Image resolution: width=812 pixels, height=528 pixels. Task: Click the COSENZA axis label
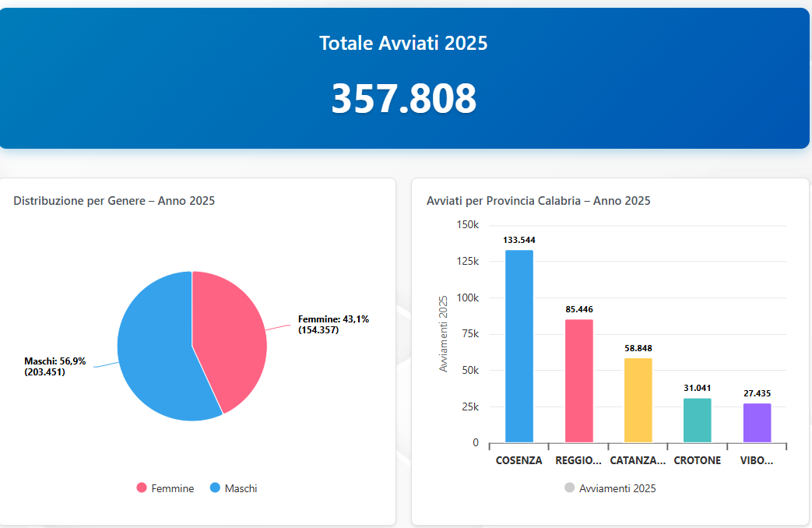click(519, 460)
